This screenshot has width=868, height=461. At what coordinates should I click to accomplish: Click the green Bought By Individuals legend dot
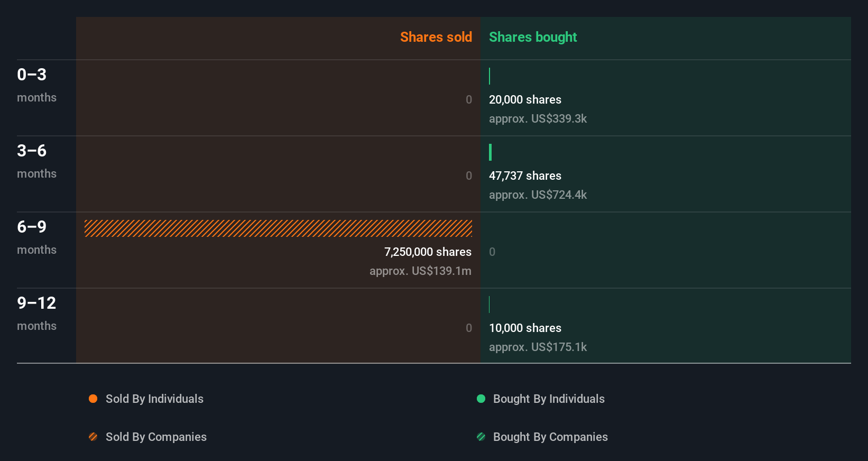click(x=481, y=399)
